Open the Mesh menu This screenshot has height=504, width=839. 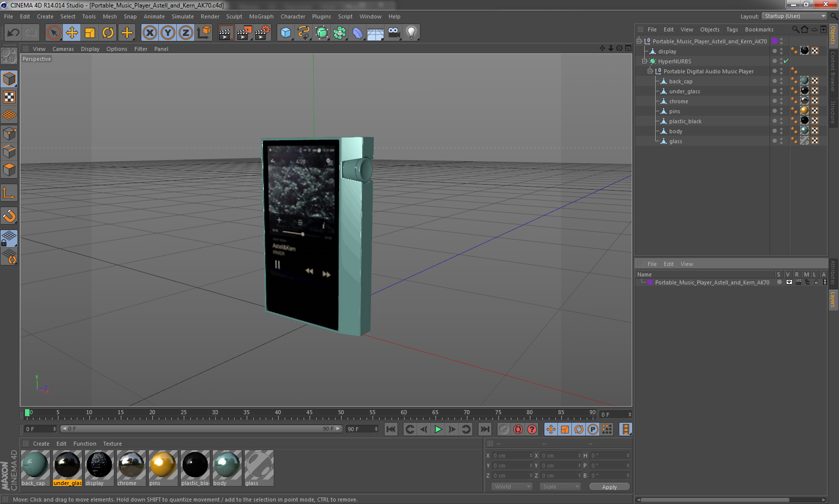110,16
